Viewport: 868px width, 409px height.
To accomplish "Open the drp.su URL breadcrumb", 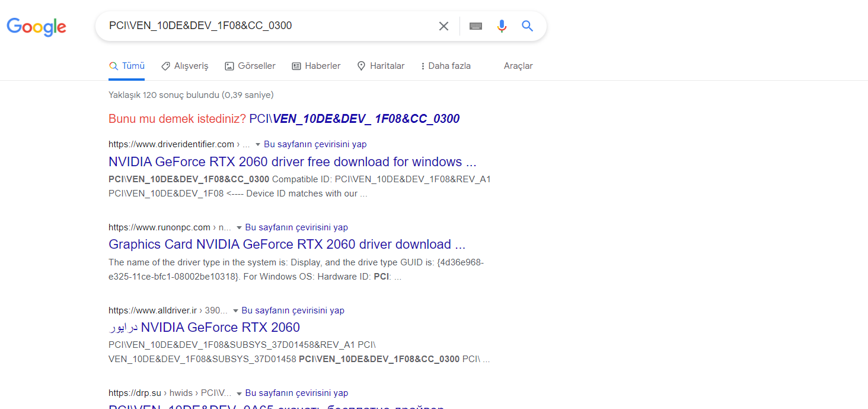I will click(x=170, y=393).
